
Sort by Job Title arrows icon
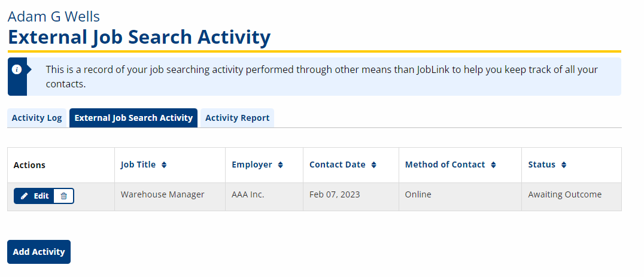pos(164,165)
